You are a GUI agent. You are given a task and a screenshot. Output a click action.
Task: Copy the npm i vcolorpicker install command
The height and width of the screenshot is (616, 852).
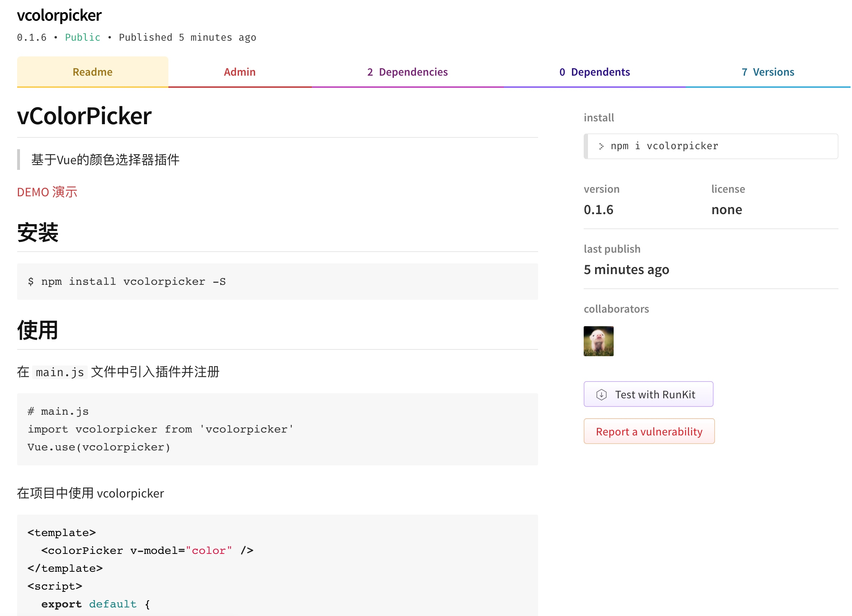pos(711,146)
